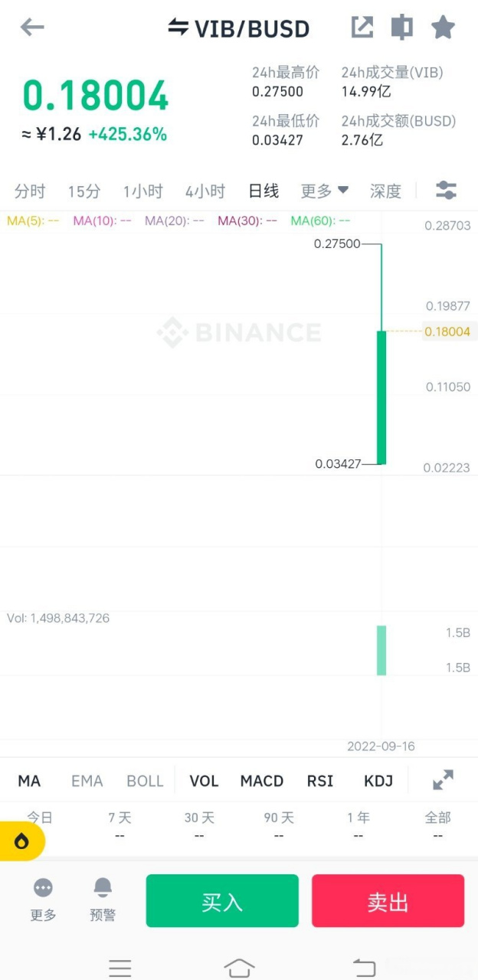Expand the 更多 timeframe dropdown
Screen dimensions: 478x980
[x=325, y=191]
